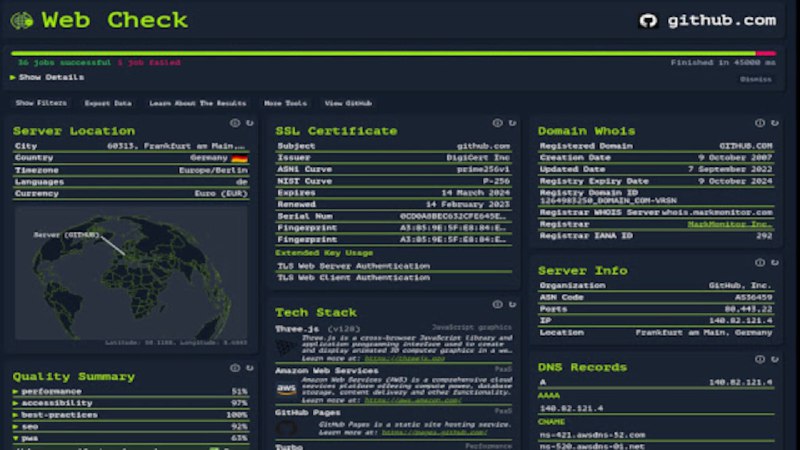Open info icon on Tech Stack card

pyautogui.click(x=497, y=304)
